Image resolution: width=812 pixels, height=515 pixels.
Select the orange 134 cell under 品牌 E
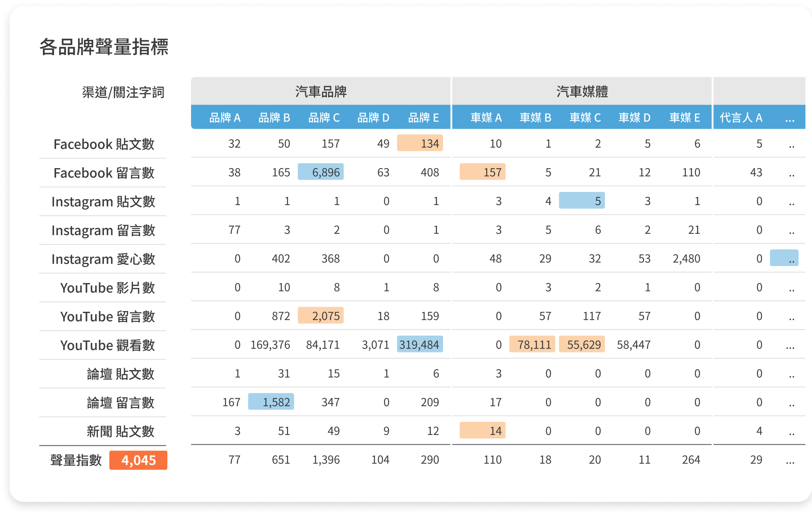pos(420,143)
